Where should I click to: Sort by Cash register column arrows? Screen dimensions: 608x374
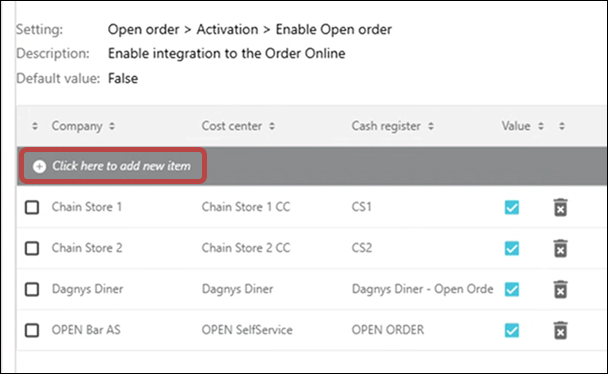(431, 126)
